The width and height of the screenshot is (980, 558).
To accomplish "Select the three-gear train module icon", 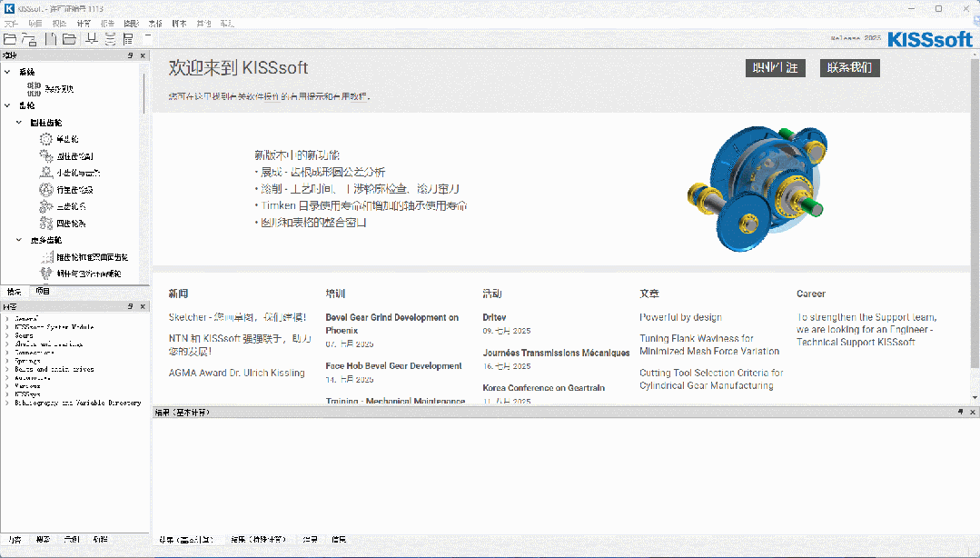I will coord(46,206).
